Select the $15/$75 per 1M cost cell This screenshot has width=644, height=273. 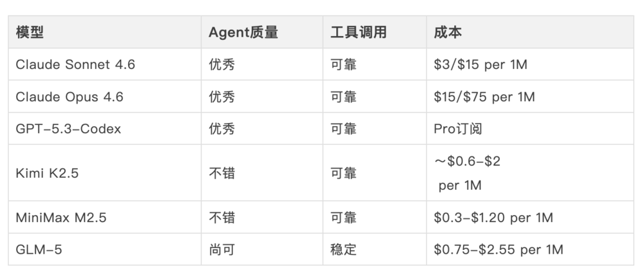click(484, 97)
